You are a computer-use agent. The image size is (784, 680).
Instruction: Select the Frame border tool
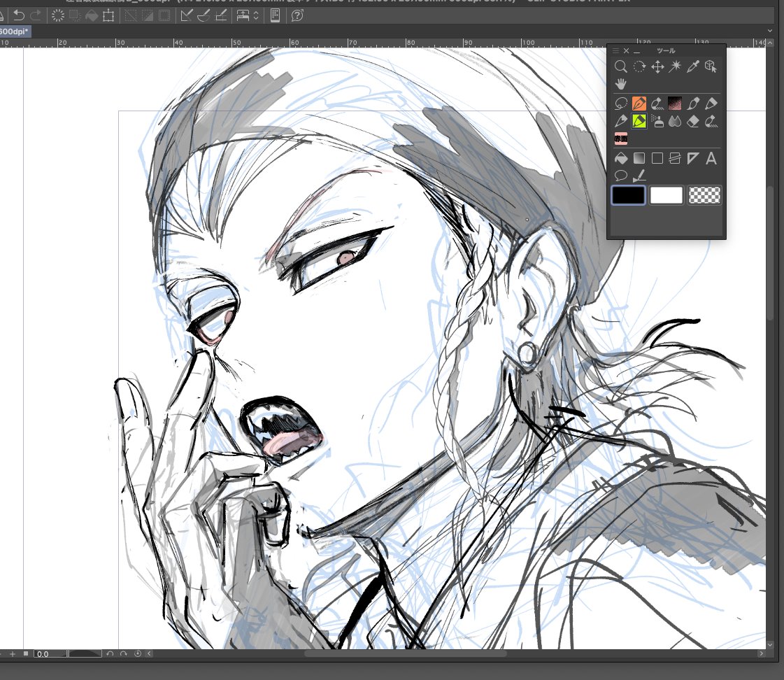(x=675, y=159)
